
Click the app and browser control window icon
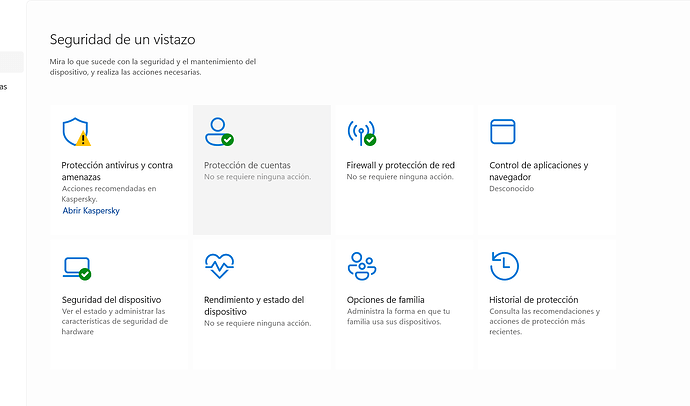click(502, 131)
